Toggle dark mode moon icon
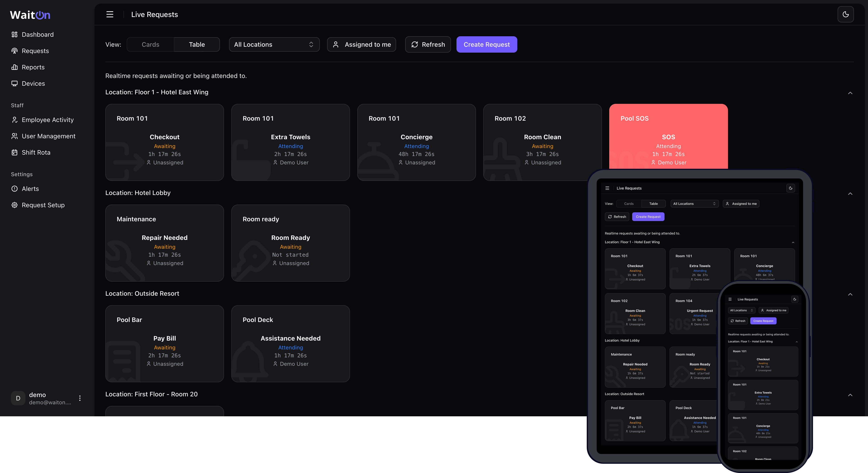The image size is (868, 473). tap(846, 15)
